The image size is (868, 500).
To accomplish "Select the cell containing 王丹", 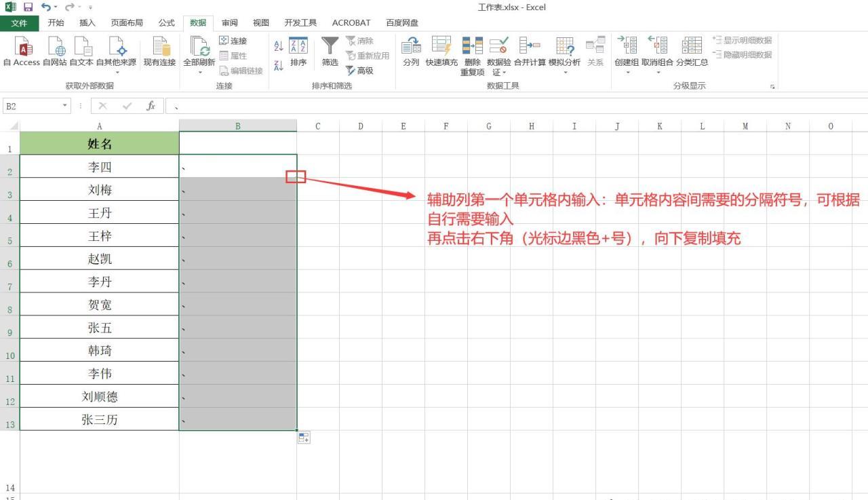I will (x=100, y=212).
